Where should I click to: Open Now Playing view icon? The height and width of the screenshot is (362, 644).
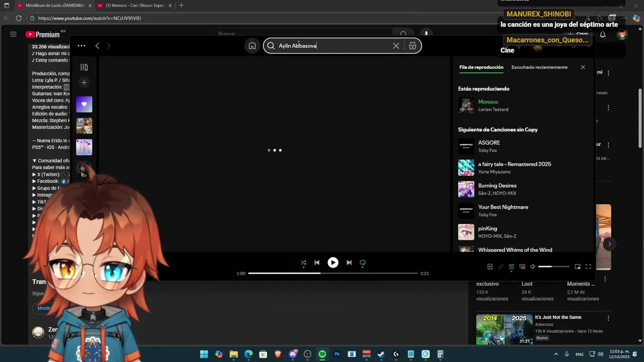tap(490, 266)
